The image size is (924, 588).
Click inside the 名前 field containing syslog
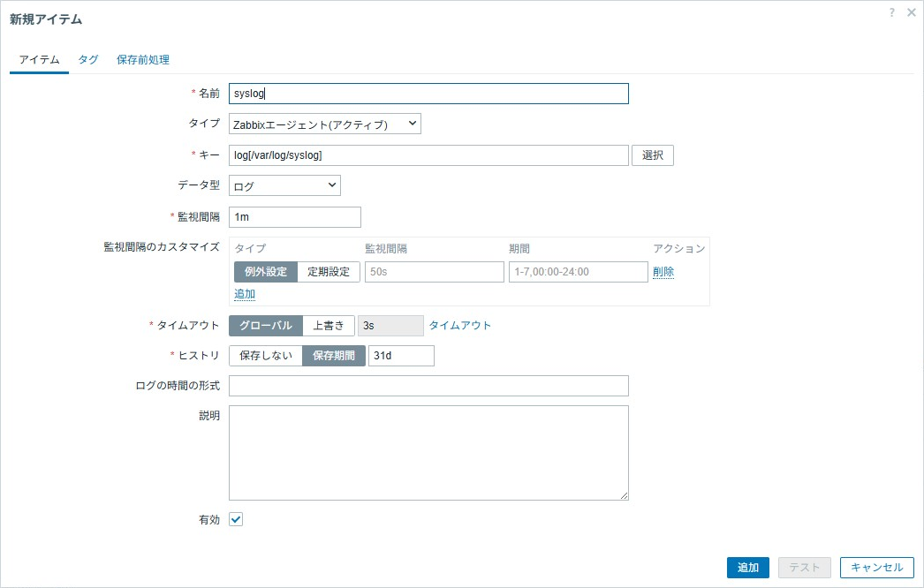428,93
